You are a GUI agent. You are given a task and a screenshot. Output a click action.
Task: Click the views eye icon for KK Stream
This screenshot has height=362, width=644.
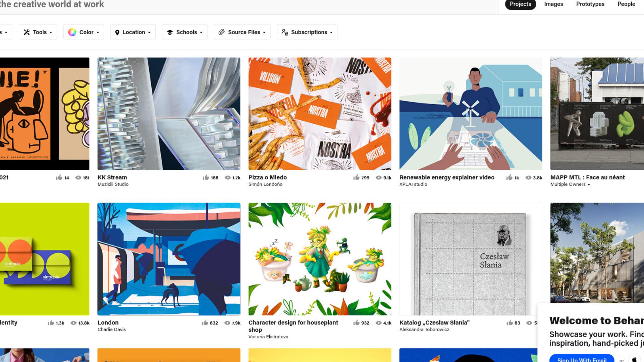[x=227, y=178]
